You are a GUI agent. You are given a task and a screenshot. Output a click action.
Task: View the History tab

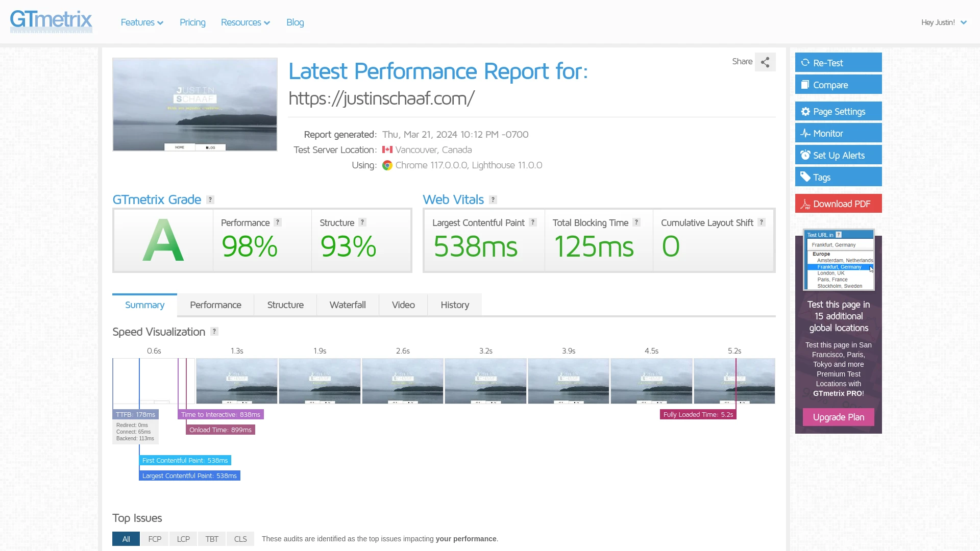click(455, 305)
